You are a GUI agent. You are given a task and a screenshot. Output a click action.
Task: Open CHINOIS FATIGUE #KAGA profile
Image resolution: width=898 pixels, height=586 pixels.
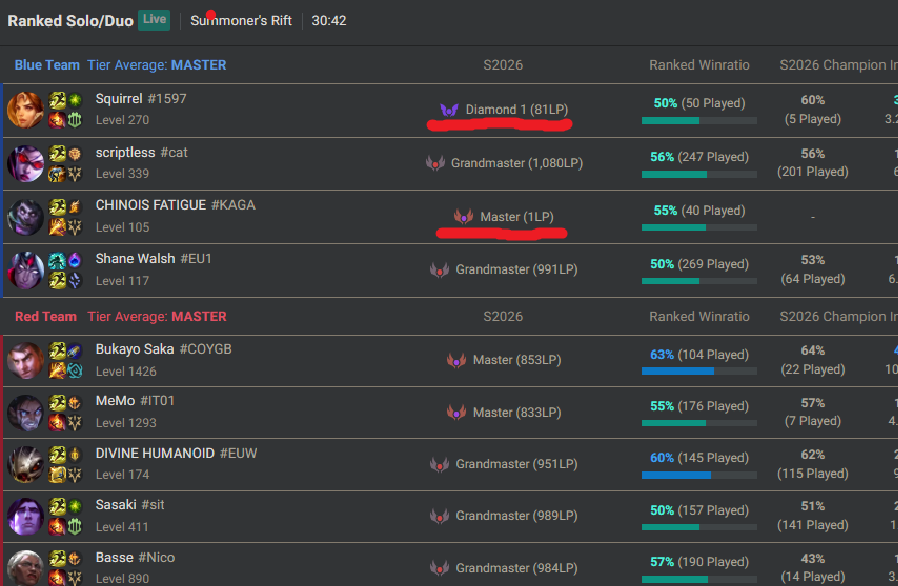(x=176, y=205)
